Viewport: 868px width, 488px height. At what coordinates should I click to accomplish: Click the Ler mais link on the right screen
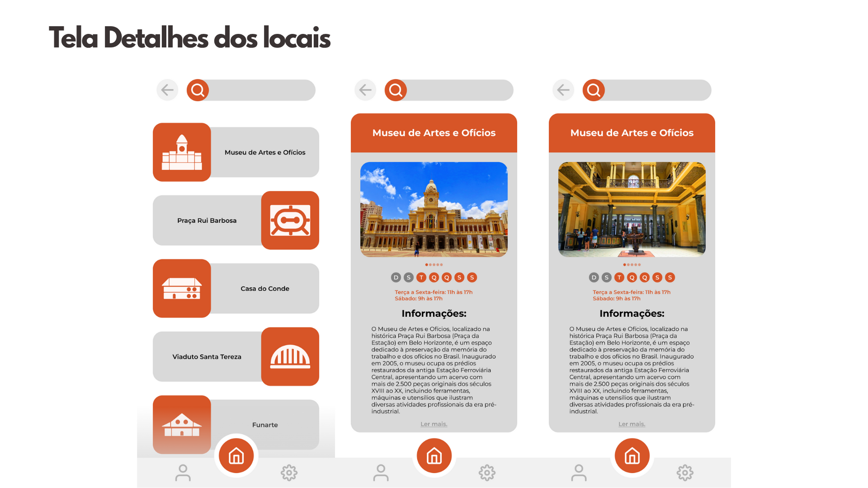tap(632, 424)
